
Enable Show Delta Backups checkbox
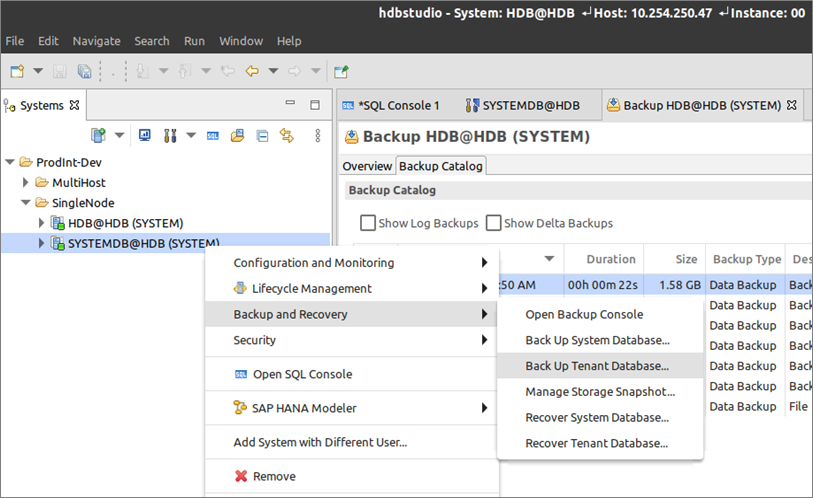click(x=494, y=223)
